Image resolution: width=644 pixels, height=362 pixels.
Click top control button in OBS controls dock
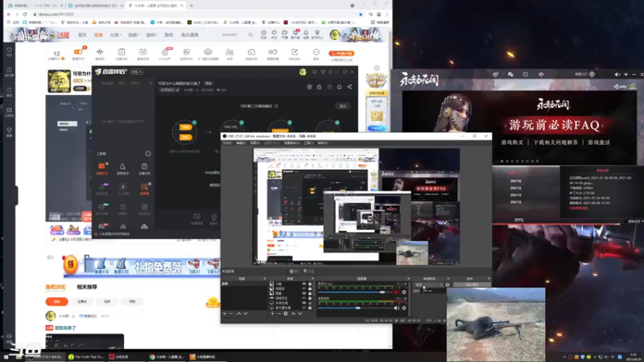(x=472, y=285)
